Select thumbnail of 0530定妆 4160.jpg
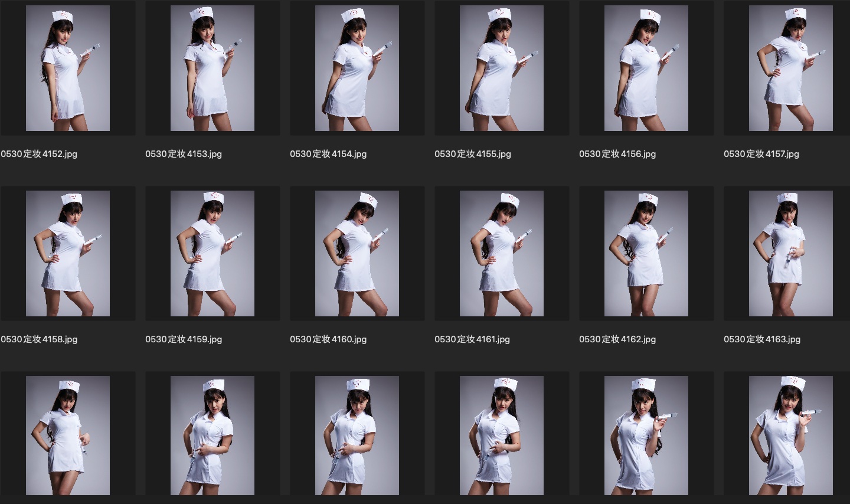The width and height of the screenshot is (850, 504). coord(357,253)
